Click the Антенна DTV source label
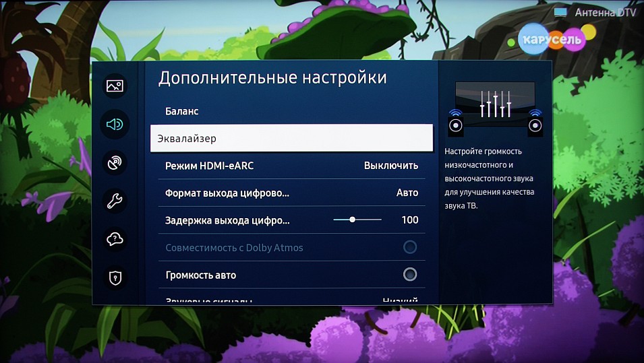Image resolution: width=644 pixels, height=363 pixels. tap(605, 13)
